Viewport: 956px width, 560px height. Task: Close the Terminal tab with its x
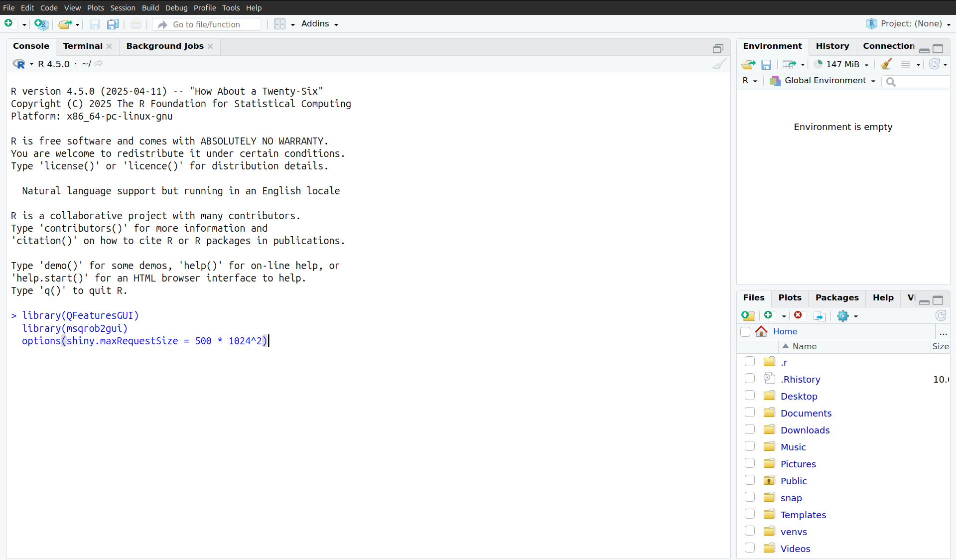[109, 46]
